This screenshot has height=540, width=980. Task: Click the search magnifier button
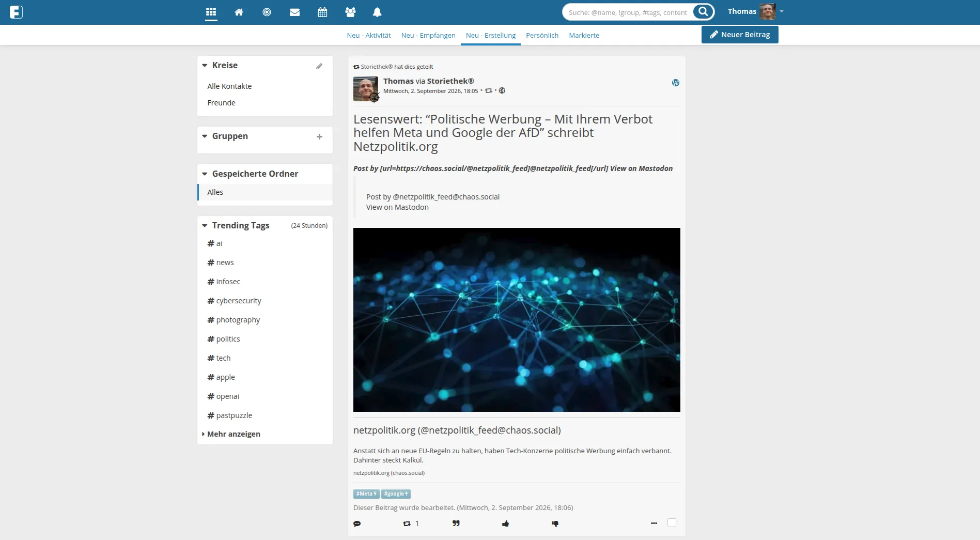703,12
